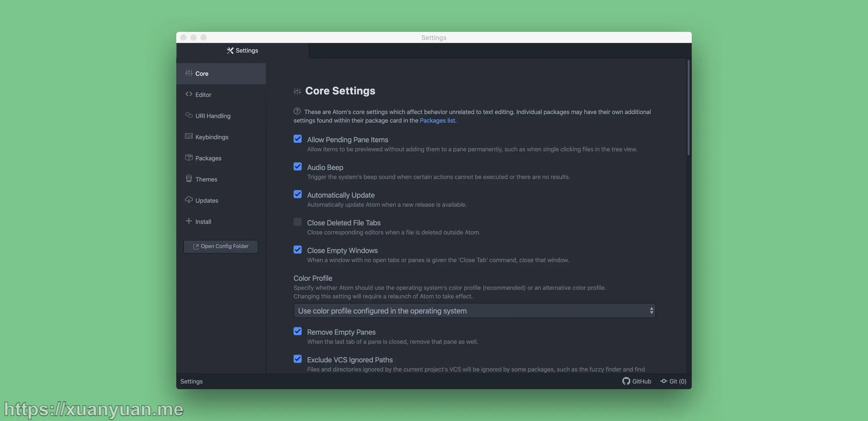Click the Open Config Folder button
Screen dimensions: 868x421
221,246
